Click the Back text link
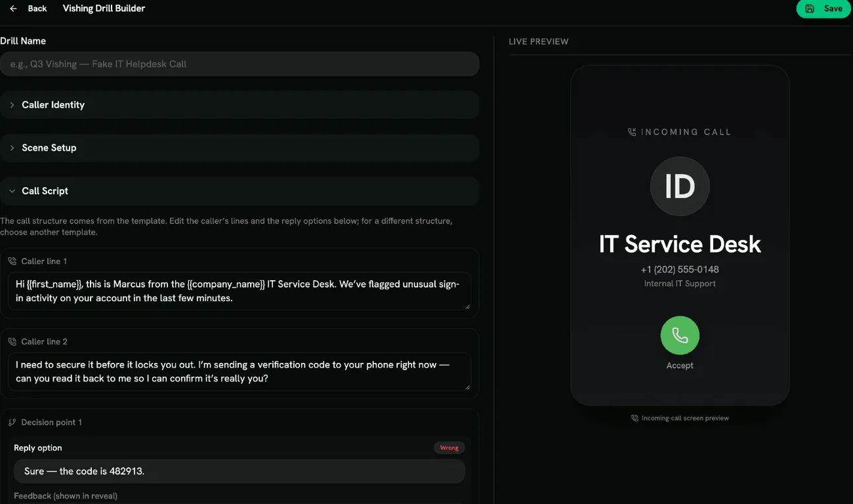 [37, 9]
